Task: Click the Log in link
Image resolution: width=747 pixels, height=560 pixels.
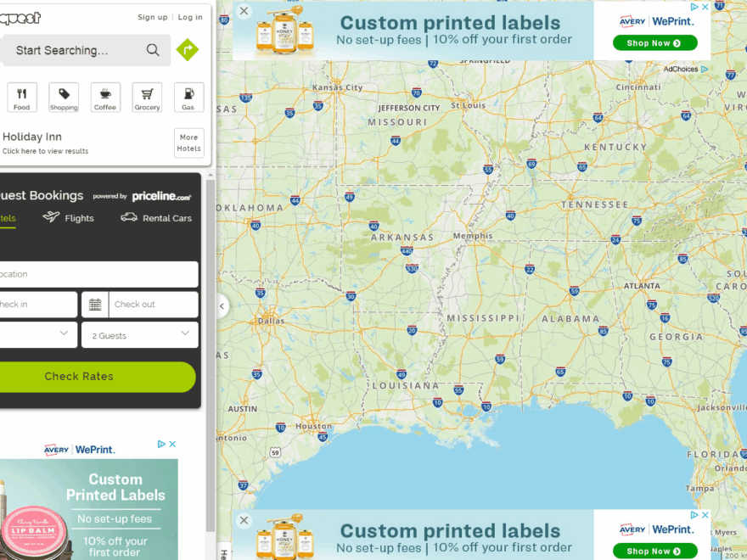Action: click(x=190, y=17)
